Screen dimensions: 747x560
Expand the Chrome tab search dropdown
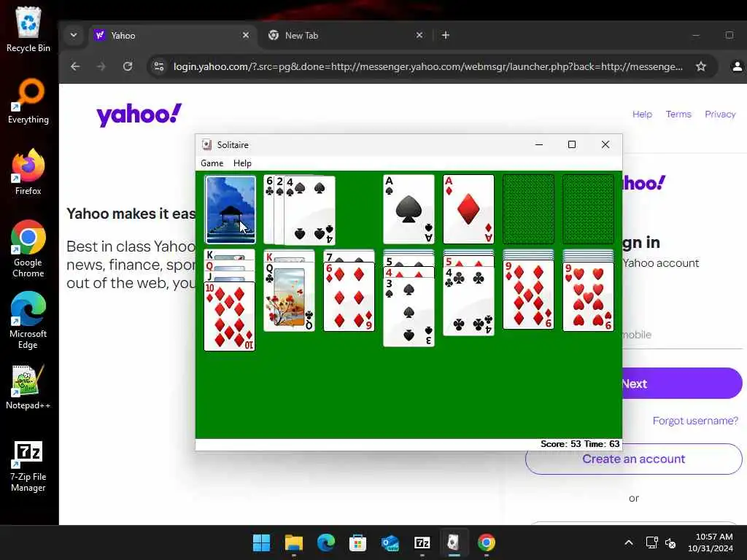click(x=74, y=35)
